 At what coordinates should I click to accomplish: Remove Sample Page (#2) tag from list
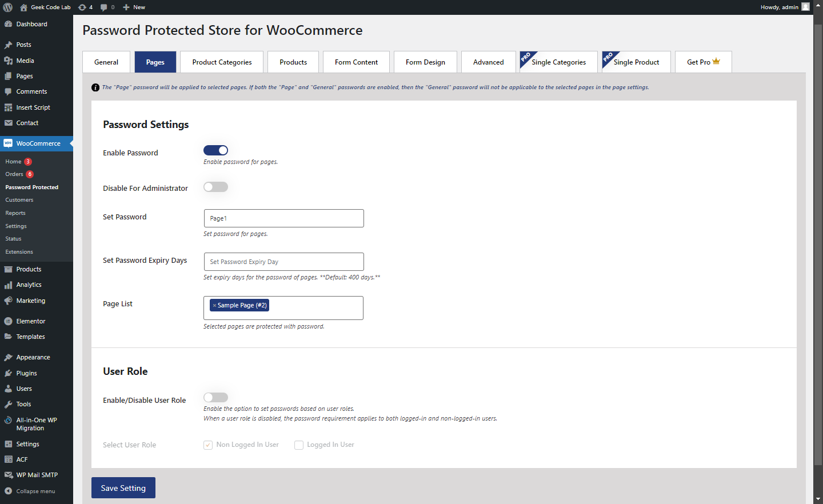point(214,305)
